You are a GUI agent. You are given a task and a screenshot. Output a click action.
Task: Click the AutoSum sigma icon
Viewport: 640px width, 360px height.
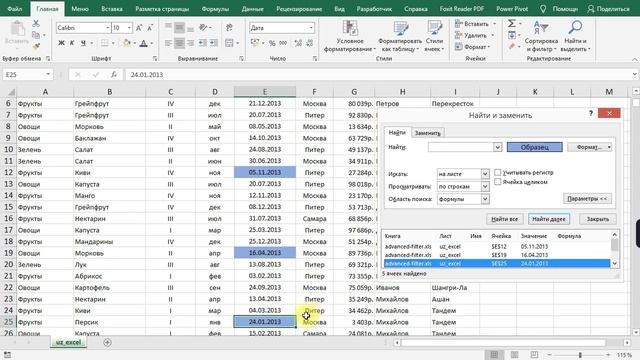511,24
